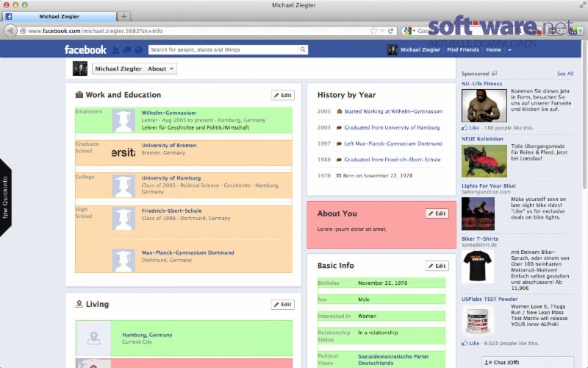Click the browser reload icon
The width and height of the screenshot is (588, 368).
(391, 31)
